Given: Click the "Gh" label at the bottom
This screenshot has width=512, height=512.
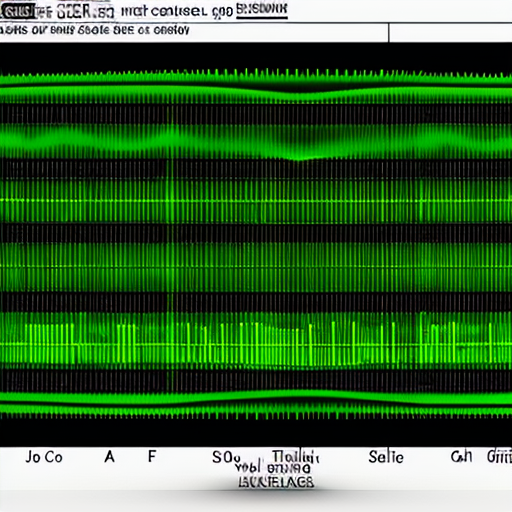Looking at the screenshot, I should pyautogui.click(x=461, y=457).
